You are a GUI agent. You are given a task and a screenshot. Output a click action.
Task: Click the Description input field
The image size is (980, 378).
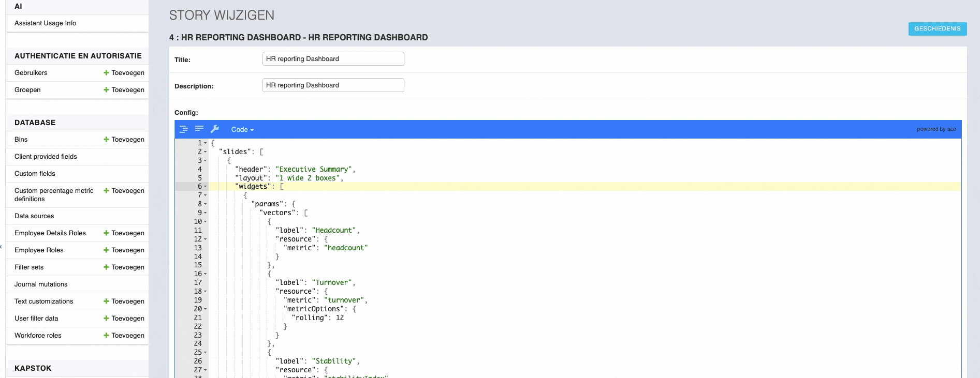pyautogui.click(x=333, y=85)
